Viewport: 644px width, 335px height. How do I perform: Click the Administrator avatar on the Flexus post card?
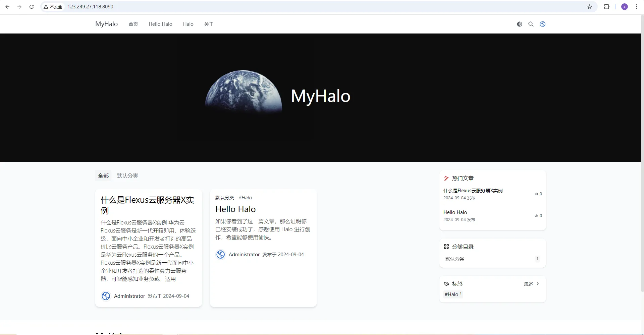106,296
